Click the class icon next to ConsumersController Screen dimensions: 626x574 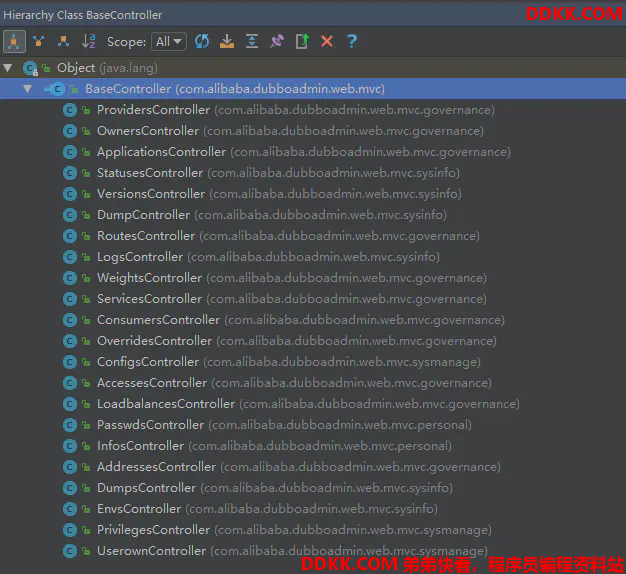tap(70, 320)
